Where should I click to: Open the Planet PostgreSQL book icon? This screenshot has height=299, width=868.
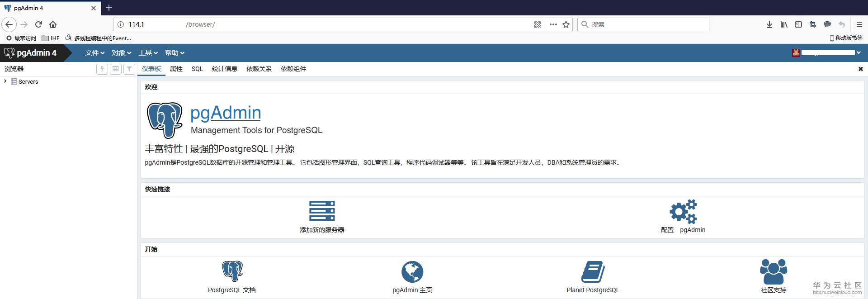(593, 271)
